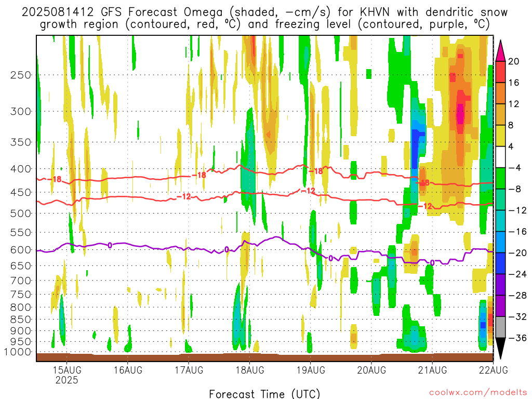This screenshot has width=532, height=399.
Task: Click the 22AUG date label
Action: [494, 369]
